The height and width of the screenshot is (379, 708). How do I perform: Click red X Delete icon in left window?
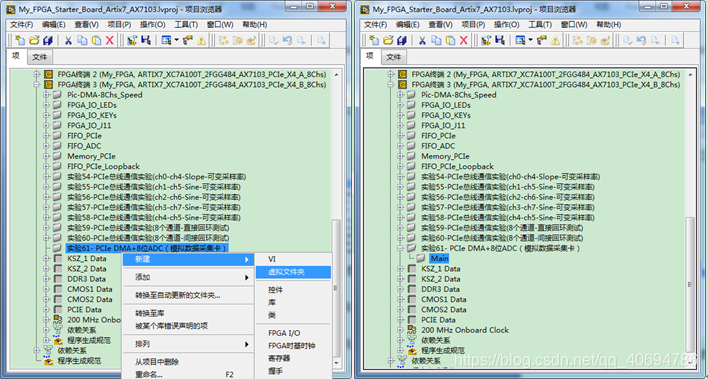pos(110,41)
